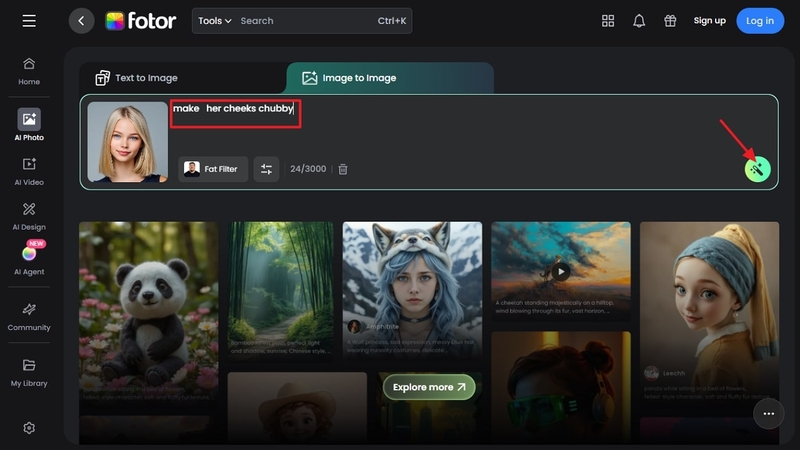Click the Log in button

click(x=760, y=21)
